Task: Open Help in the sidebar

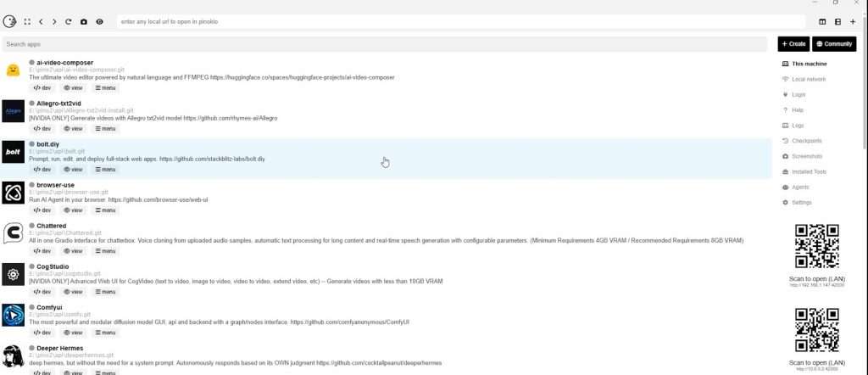Action: [793, 110]
